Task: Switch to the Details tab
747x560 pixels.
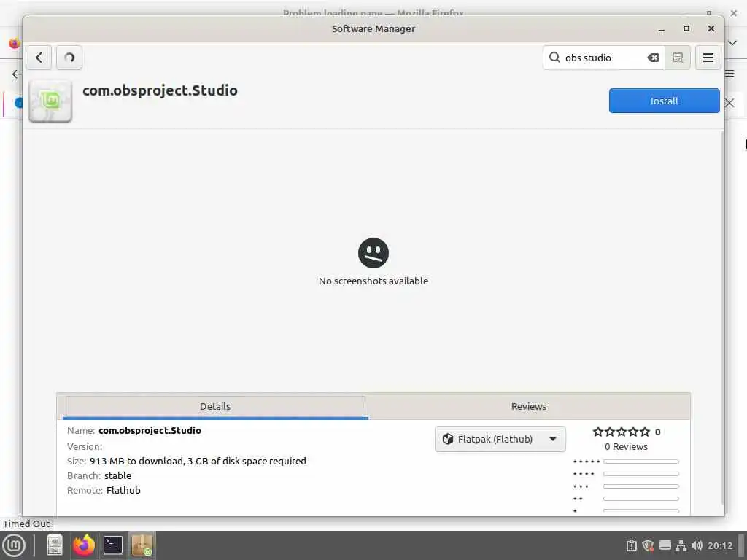Action: click(x=215, y=407)
